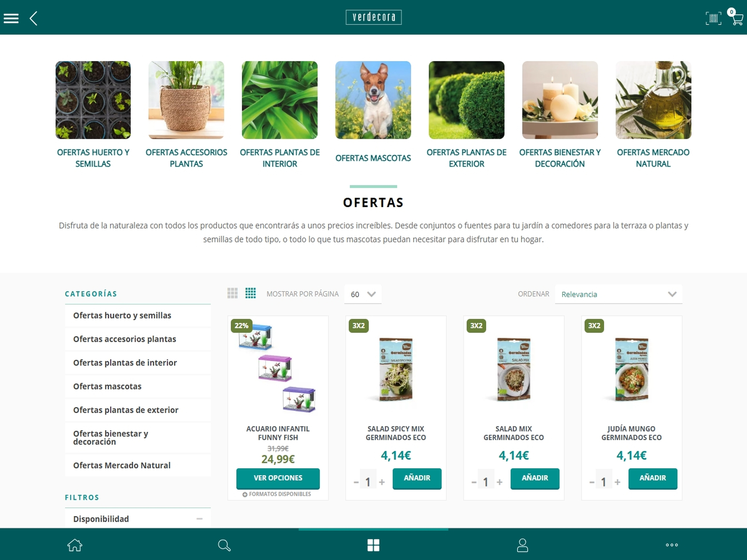This screenshot has width=747, height=560.
Task: Open the Mostrar por página 60 dropdown
Action: click(363, 294)
